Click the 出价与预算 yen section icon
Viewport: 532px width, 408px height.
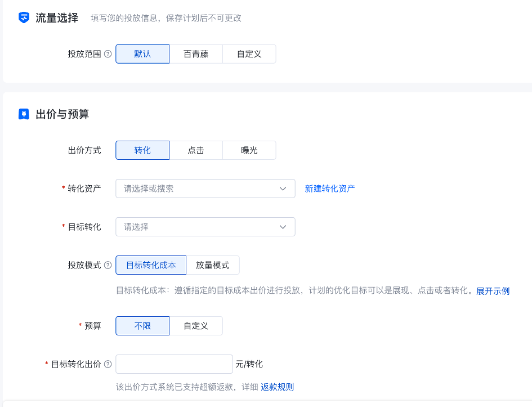24,115
